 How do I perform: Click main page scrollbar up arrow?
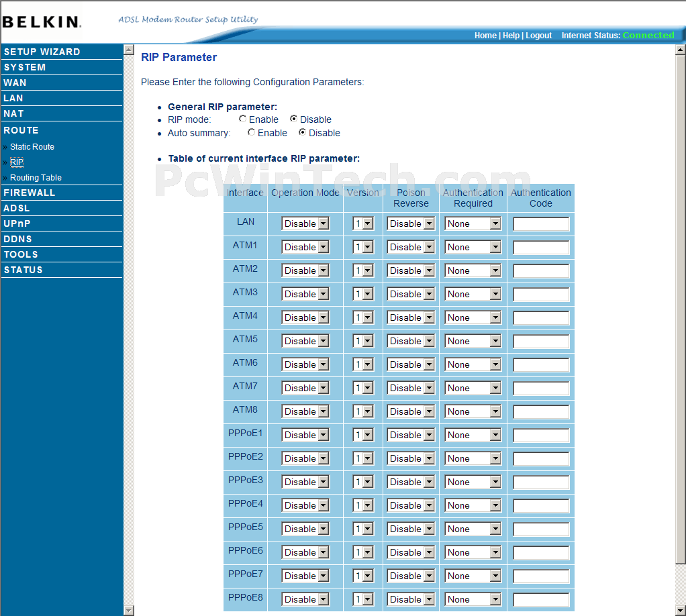[681, 50]
